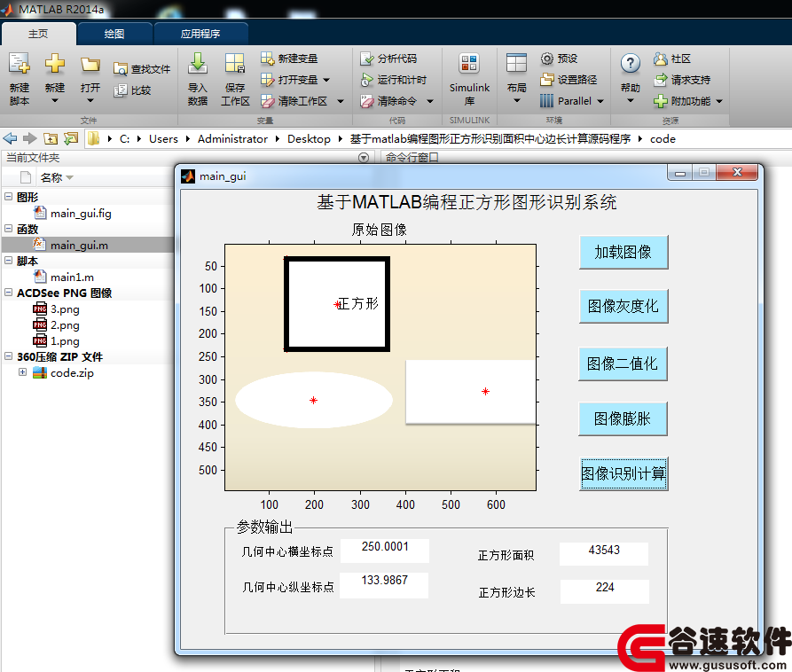Screen dimensions: 792x672
Task: Select 1.png in file list
Action: click(x=65, y=341)
